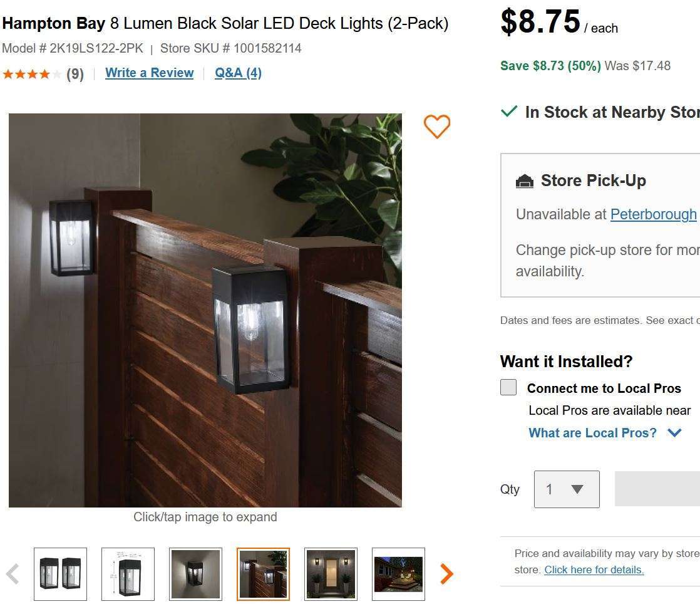Click the heart favorite icon
The width and height of the screenshot is (700, 604).
[x=436, y=127]
